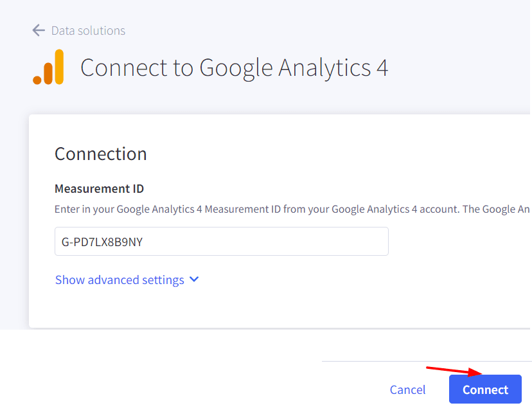
Task: Open the Show advanced settings link
Action: point(120,280)
